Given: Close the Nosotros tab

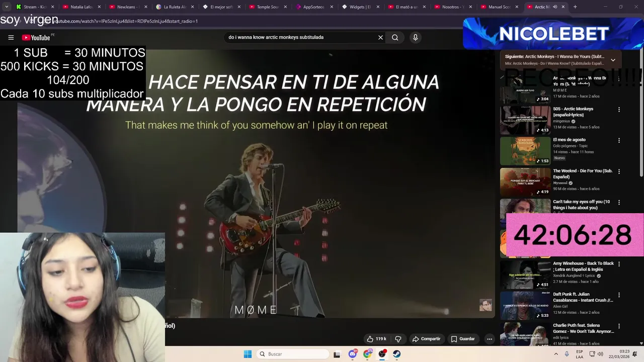Looking at the screenshot, I should [x=471, y=7].
